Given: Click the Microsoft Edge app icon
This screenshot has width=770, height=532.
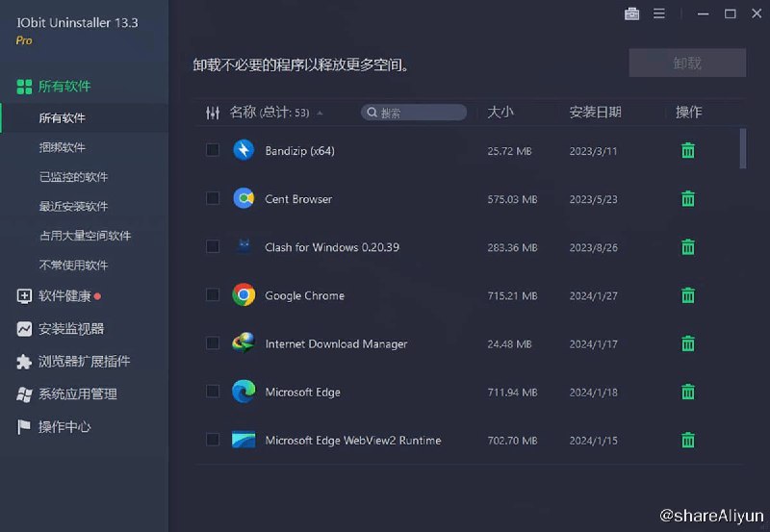Looking at the screenshot, I should (244, 392).
